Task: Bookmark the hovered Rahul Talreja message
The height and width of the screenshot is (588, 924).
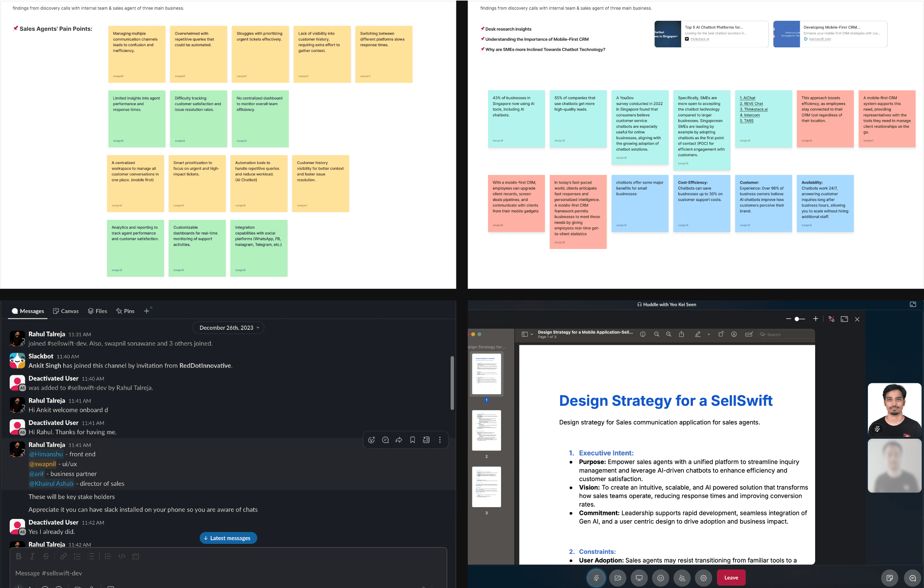Action: [x=413, y=440]
